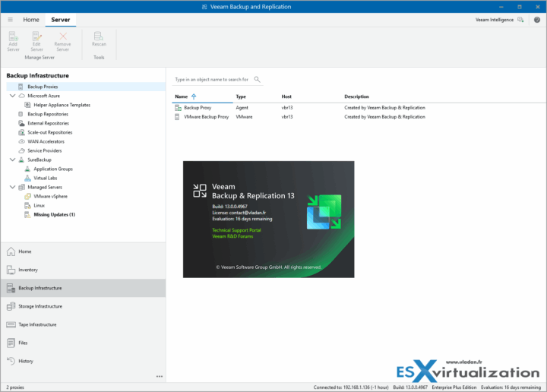Click the Missing Updates warning icon
Screen dimensions: 547x392
[x=27, y=214]
